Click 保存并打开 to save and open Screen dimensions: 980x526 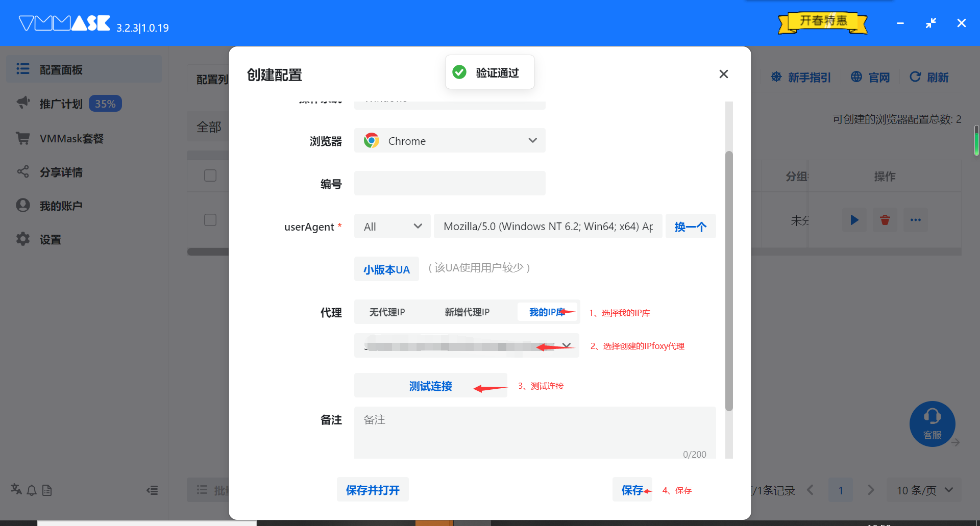tap(372, 489)
